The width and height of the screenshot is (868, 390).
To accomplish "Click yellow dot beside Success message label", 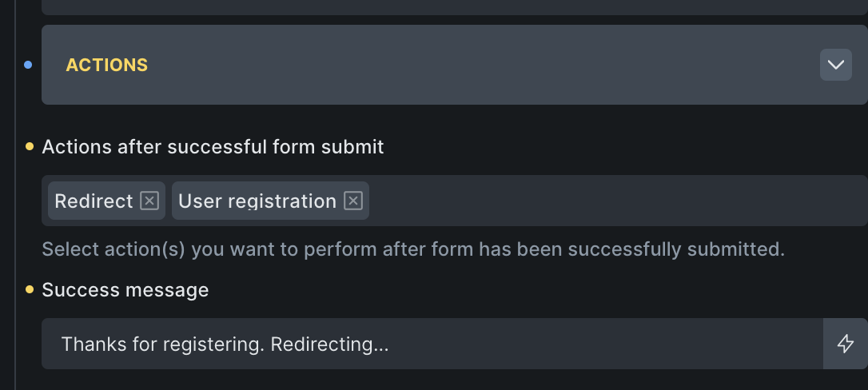I will click(x=30, y=289).
